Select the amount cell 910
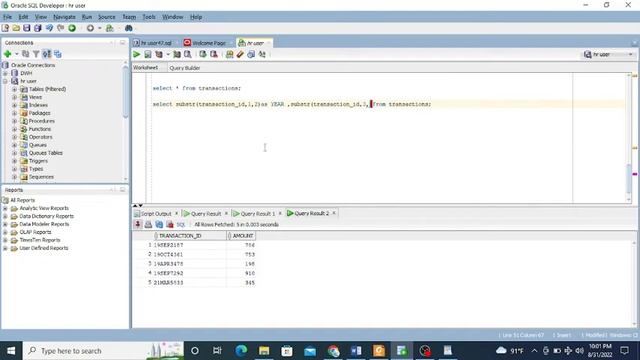 coord(241,273)
